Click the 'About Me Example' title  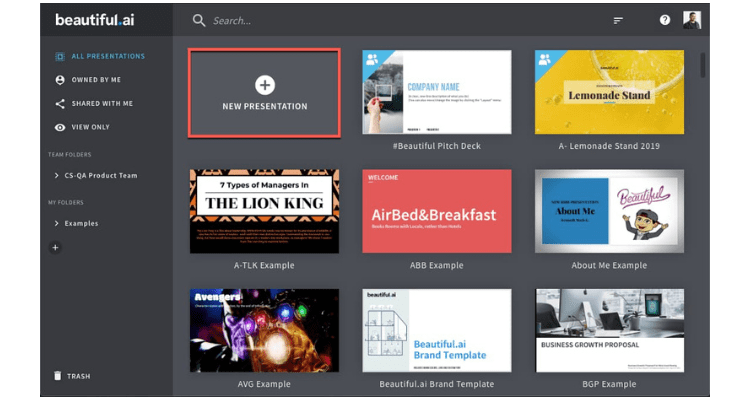pos(609,265)
